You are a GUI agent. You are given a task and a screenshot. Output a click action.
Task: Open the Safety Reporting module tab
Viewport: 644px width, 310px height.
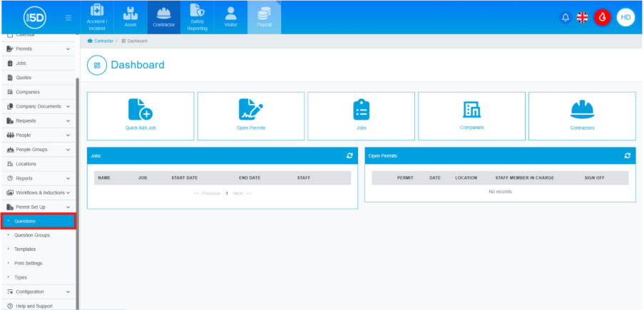[x=197, y=17]
